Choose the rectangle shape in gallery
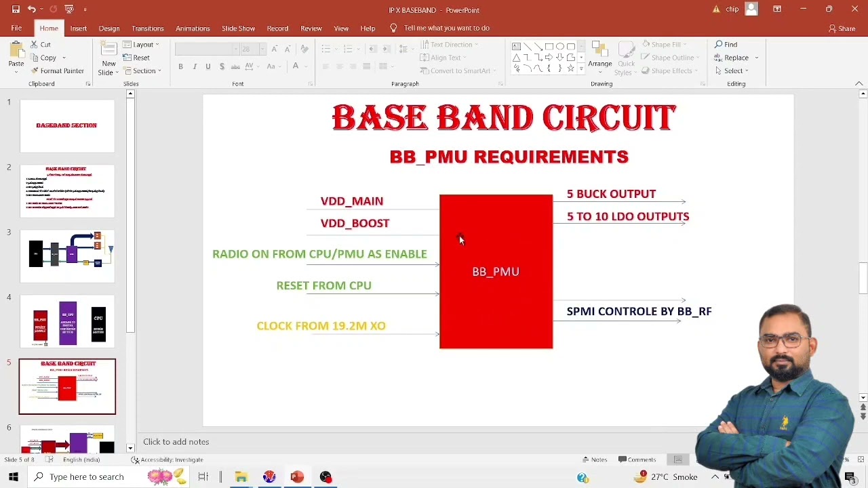868x488 pixels. coord(549,47)
